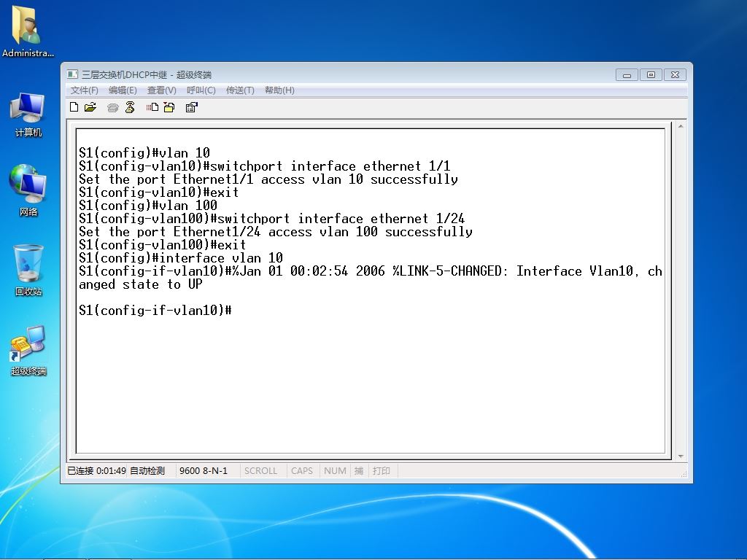Click the Properties toolbar icon
This screenshot has width=747, height=560.
tap(192, 107)
